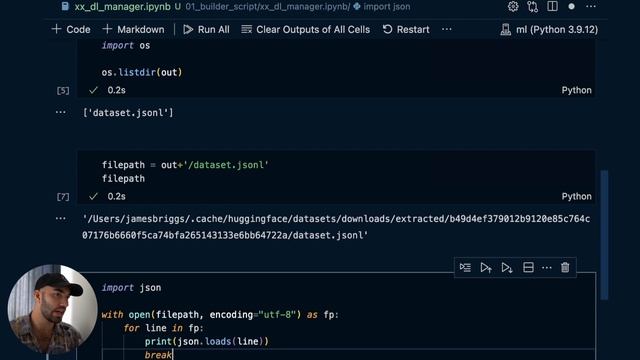Click the success checkmark of cell [7]
Viewport: 640px width, 360px height.
coord(93,196)
